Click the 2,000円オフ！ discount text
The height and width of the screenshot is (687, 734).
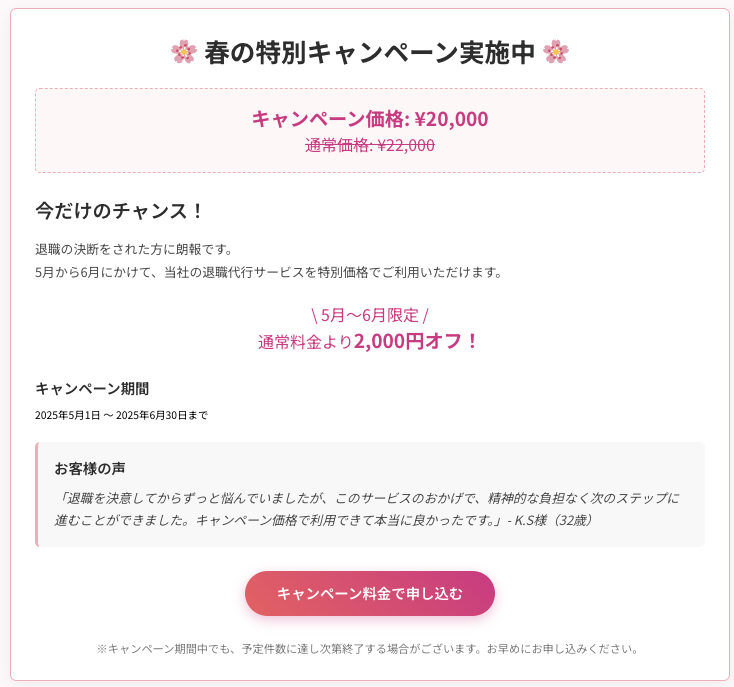[416, 341]
